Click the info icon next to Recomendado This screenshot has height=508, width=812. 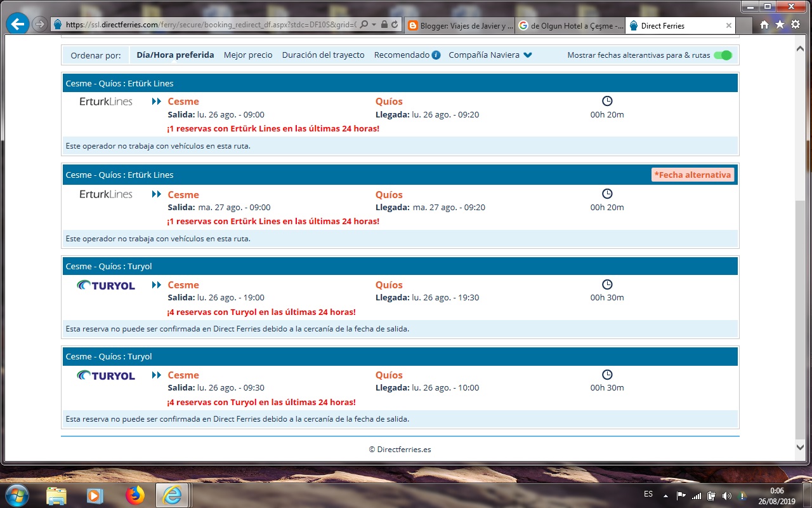coord(436,55)
